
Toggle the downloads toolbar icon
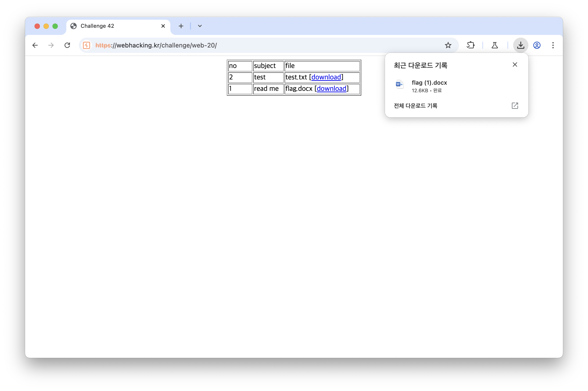[x=520, y=45]
